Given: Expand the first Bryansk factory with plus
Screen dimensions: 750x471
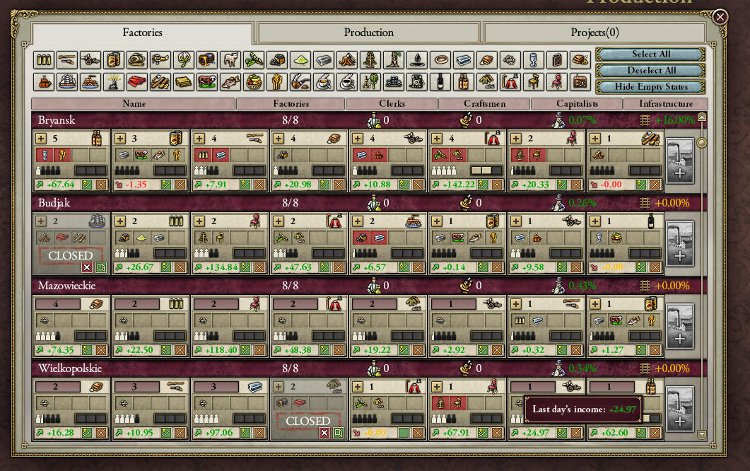Looking at the screenshot, I should tap(42, 138).
